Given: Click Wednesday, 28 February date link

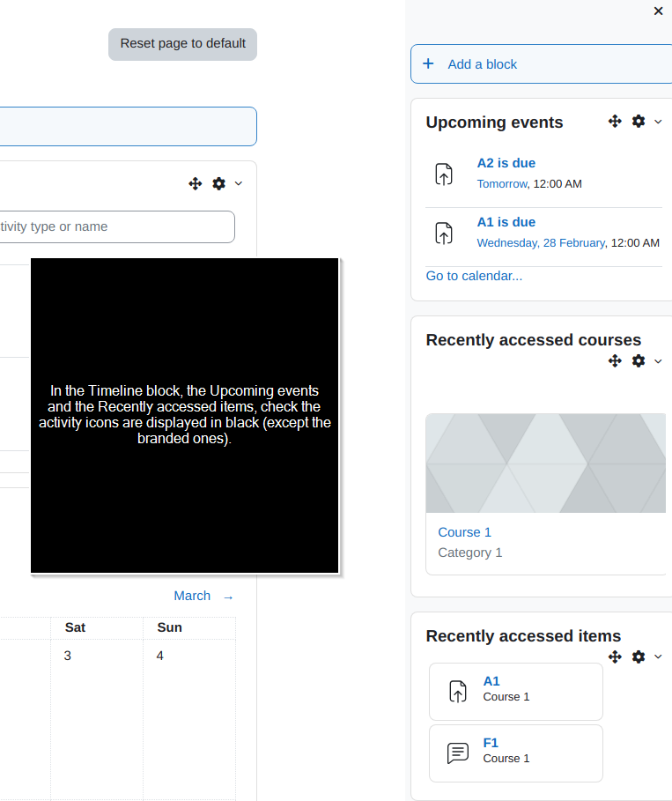Looking at the screenshot, I should click(542, 242).
